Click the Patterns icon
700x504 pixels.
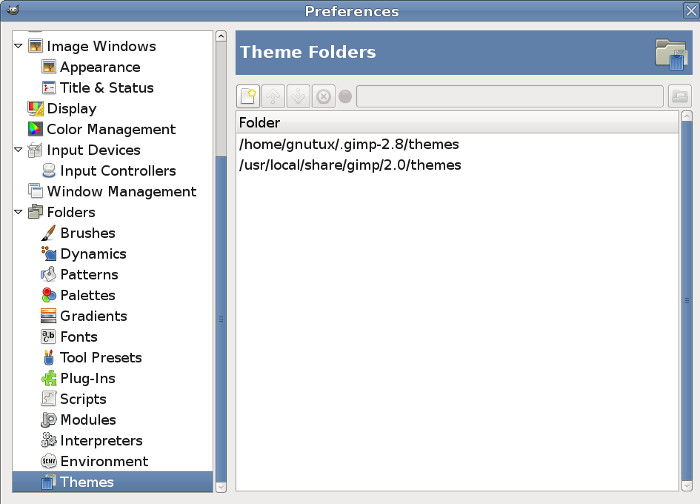(x=49, y=274)
